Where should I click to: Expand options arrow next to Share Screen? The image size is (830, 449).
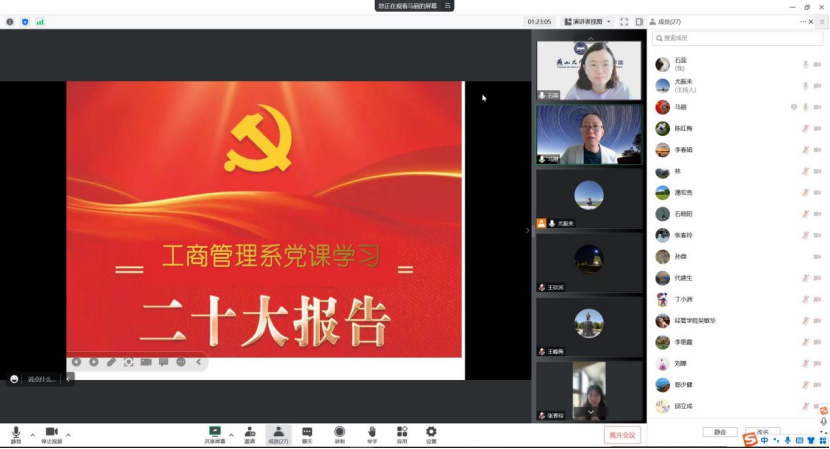[231, 435]
